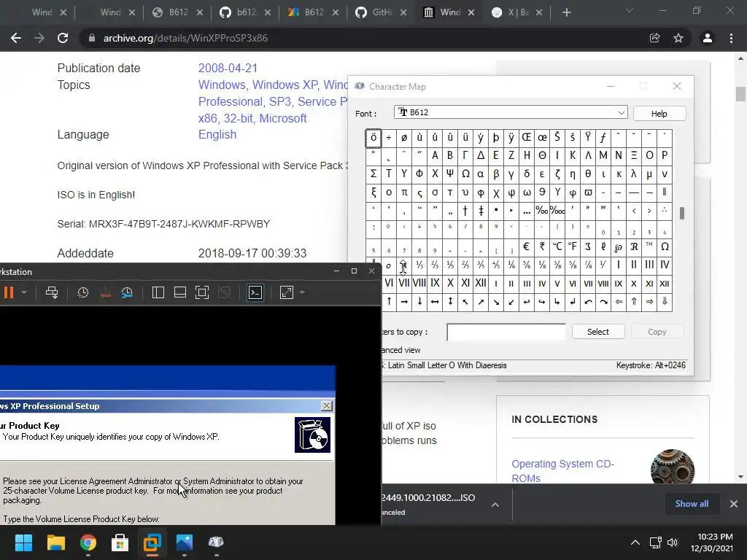The image size is (747, 560).
Task: View site info via the lock icon
Action: click(91, 38)
